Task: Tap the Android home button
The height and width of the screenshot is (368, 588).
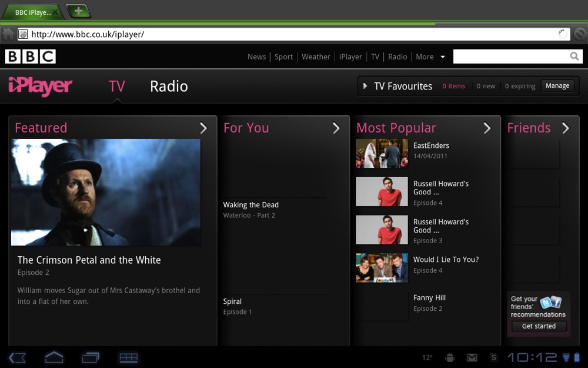Action: 54,357
